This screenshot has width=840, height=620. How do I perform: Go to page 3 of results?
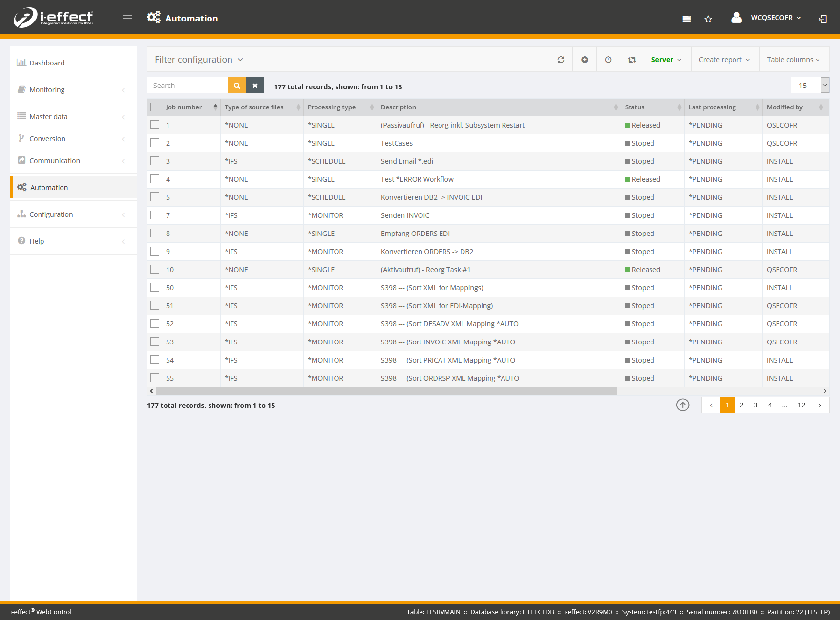click(x=755, y=405)
